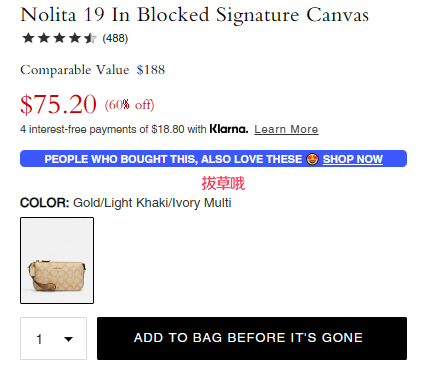This screenshot has width=446, height=366.
Task: Click the first star in the rating
Action: click(x=28, y=38)
